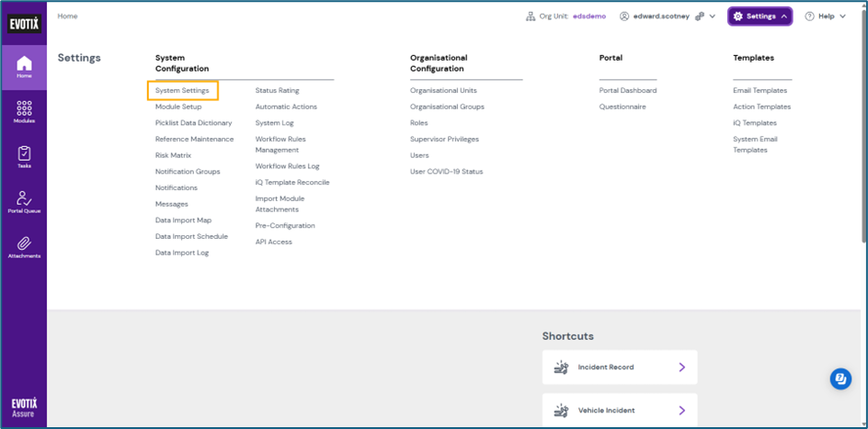Open the Vehicle Incident shortcut
Viewport: 868px width, 429px height.
(619, 411)
